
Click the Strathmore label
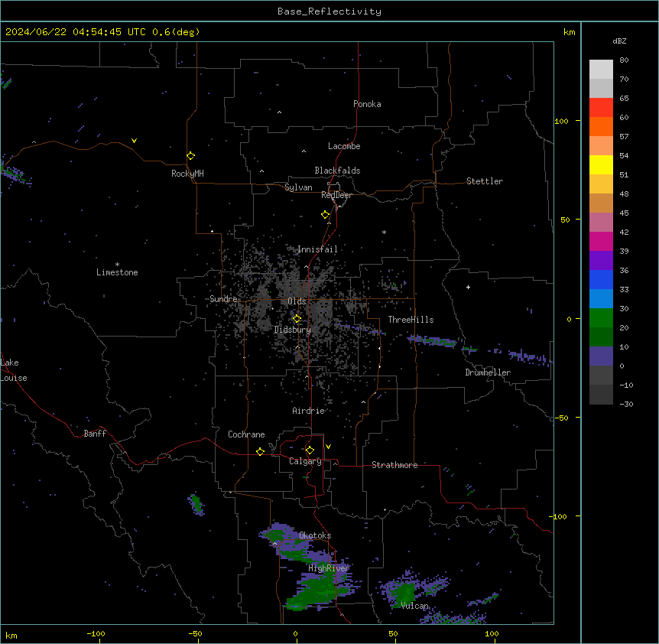[394, 465]
